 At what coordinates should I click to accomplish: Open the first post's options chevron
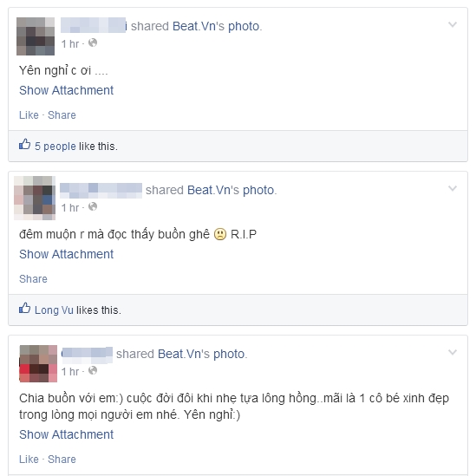(x=453, y=24)
